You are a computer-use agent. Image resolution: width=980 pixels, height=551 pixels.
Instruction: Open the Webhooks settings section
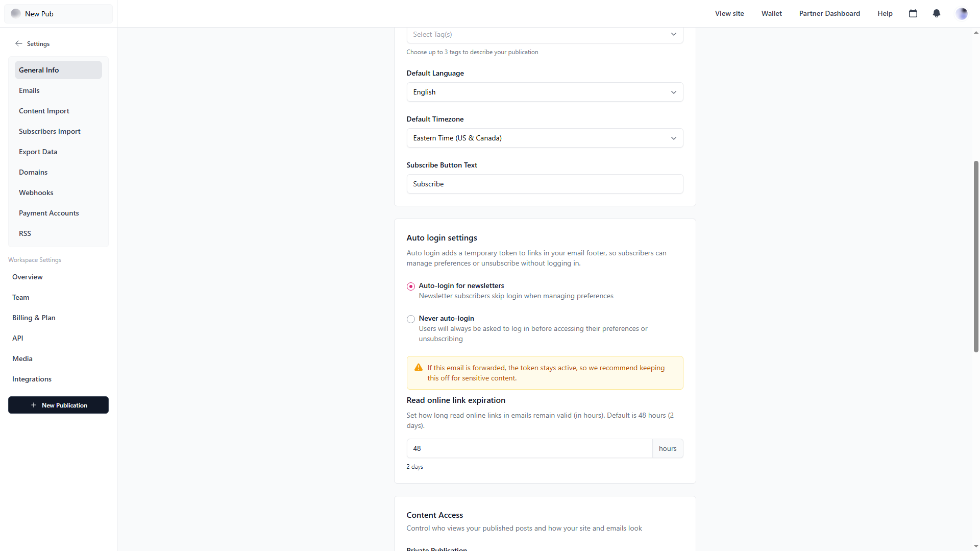[36, 193]
